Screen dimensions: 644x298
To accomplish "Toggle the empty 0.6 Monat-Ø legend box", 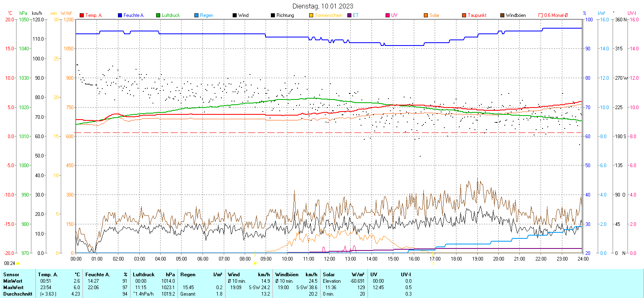I will (541, 15).
